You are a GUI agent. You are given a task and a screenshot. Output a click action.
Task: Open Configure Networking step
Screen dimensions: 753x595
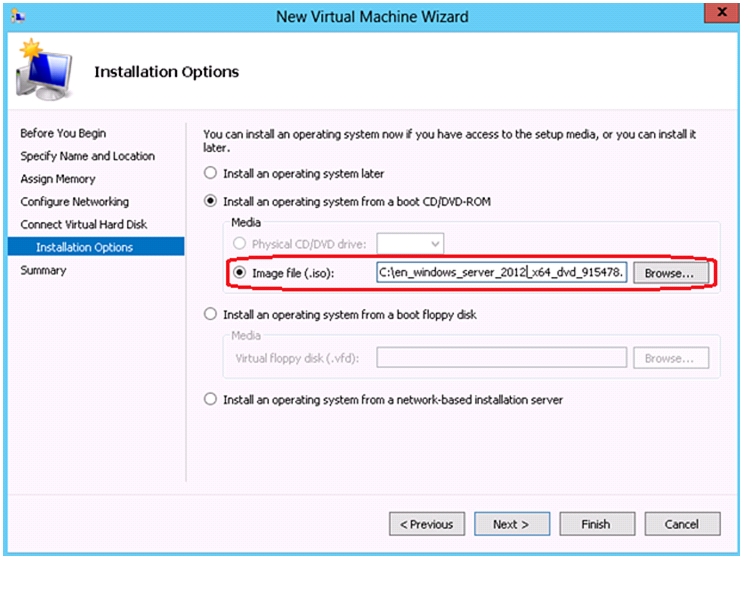(74, 202)
